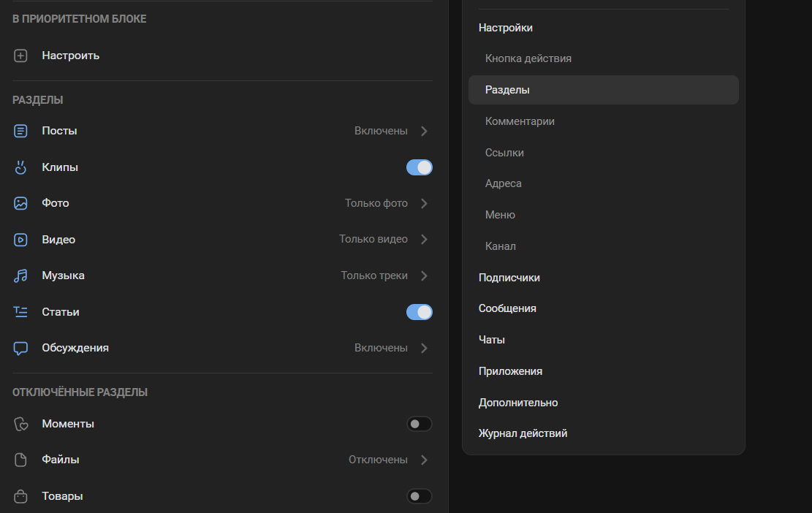This screenshot has width=812, height=513.
Task: Select Только фото value
Action: 376,203
